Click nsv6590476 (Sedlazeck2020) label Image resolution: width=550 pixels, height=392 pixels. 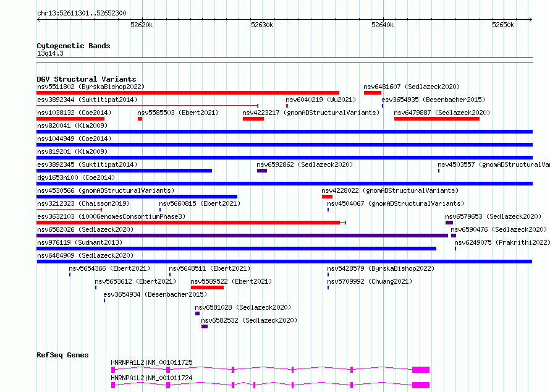(499, 229)
